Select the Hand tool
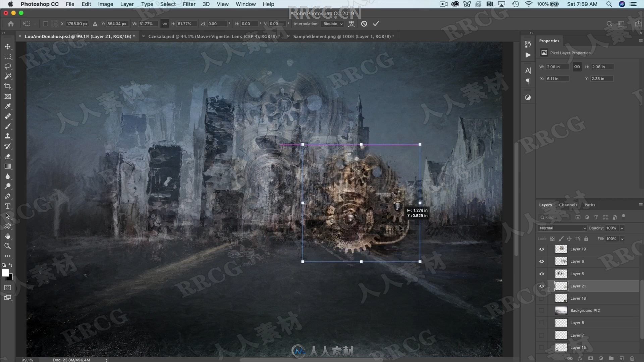 [x=8, y=236]
